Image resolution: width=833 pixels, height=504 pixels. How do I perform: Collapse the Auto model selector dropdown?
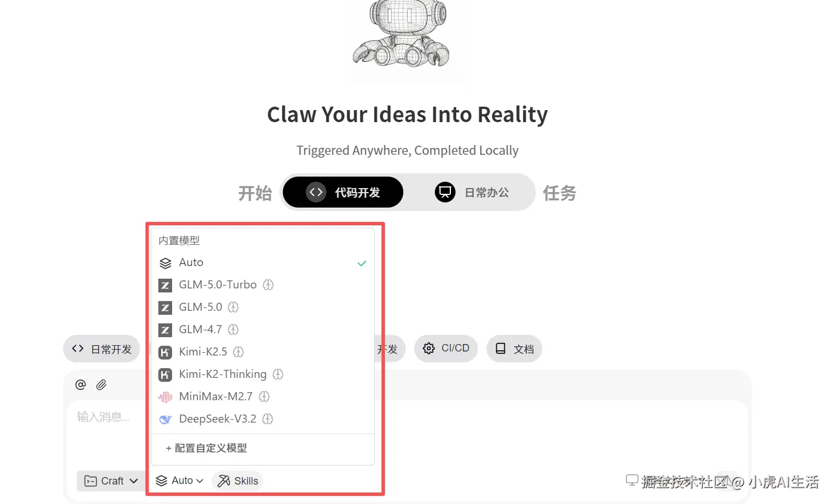click(180, 480)
